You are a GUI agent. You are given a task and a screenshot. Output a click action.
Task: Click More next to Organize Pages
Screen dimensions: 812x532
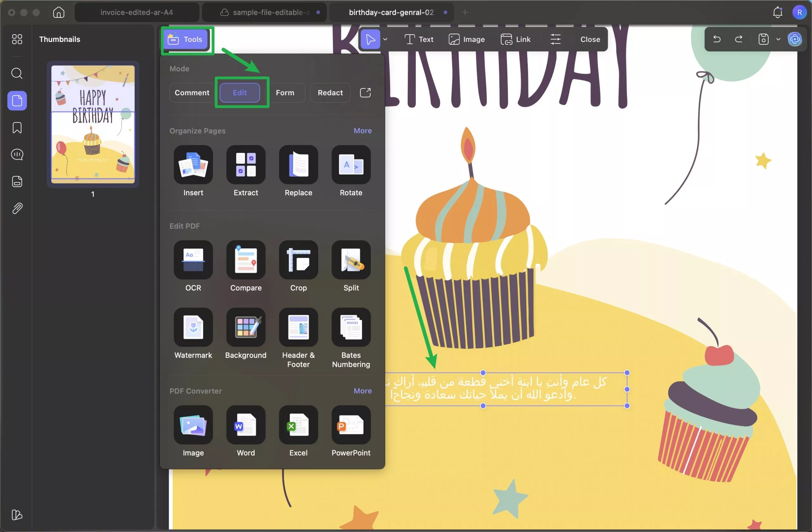pyautogui.click(x=362, y=131)
